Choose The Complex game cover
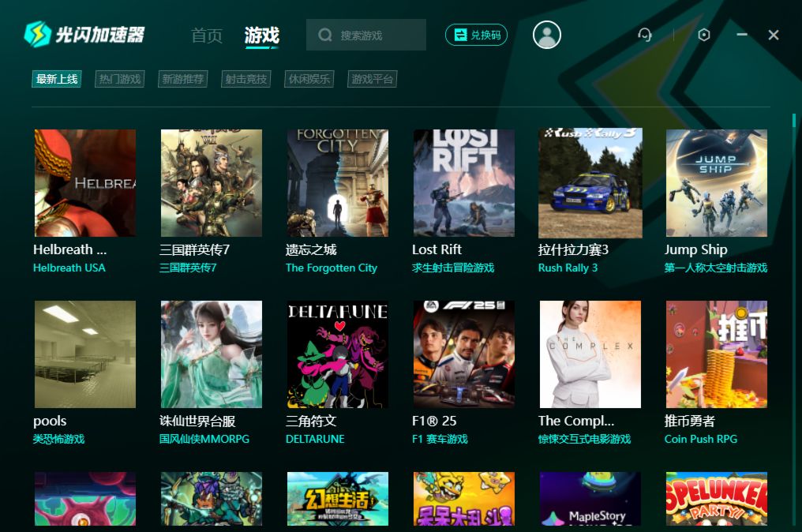The width and height of the screenshot is (802, 532). tap(590, 354)
